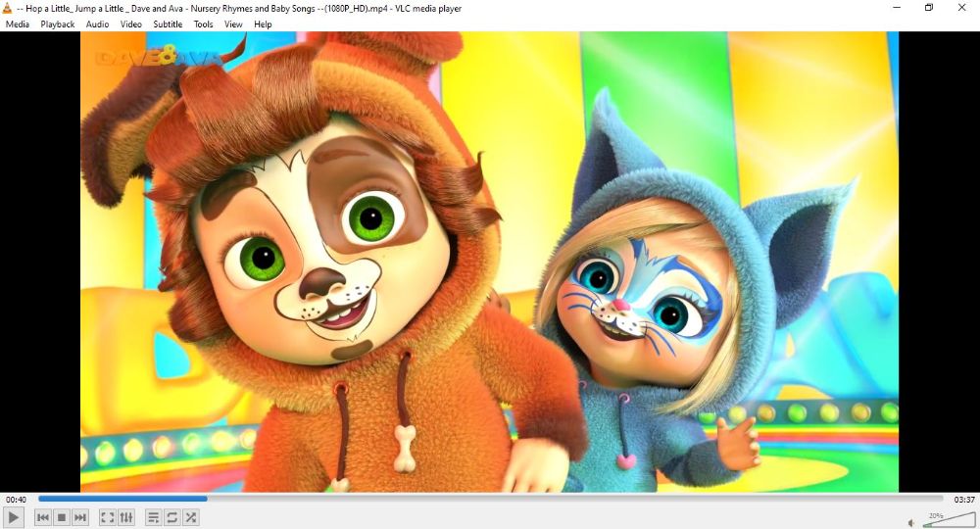Mute audio with speaker icon
Screen dimensions: 980x529
911,523
